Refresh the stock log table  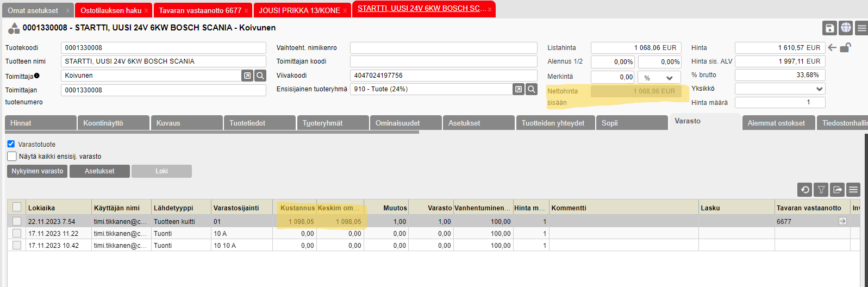click(x=805, y=189)
